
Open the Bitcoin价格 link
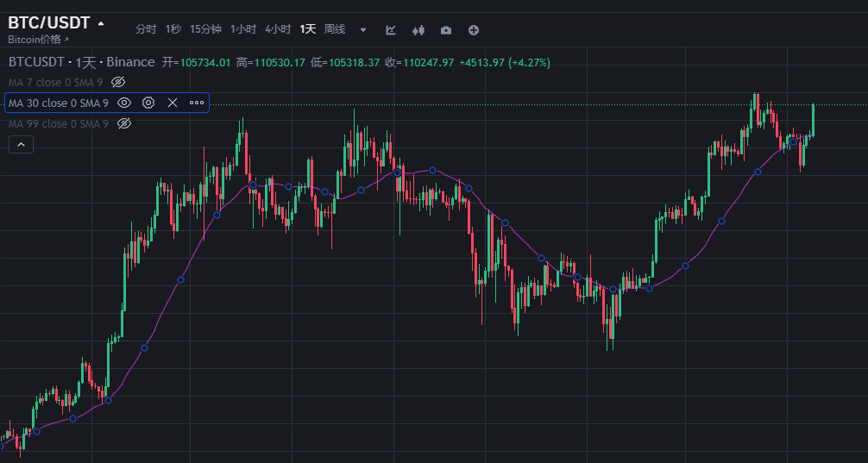tap(38, 40)
